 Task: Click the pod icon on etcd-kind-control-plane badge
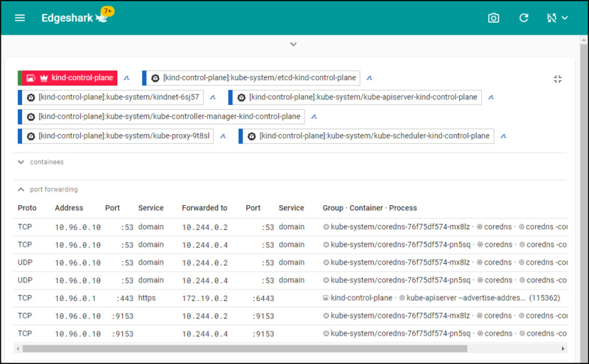(x=155, y=78)
